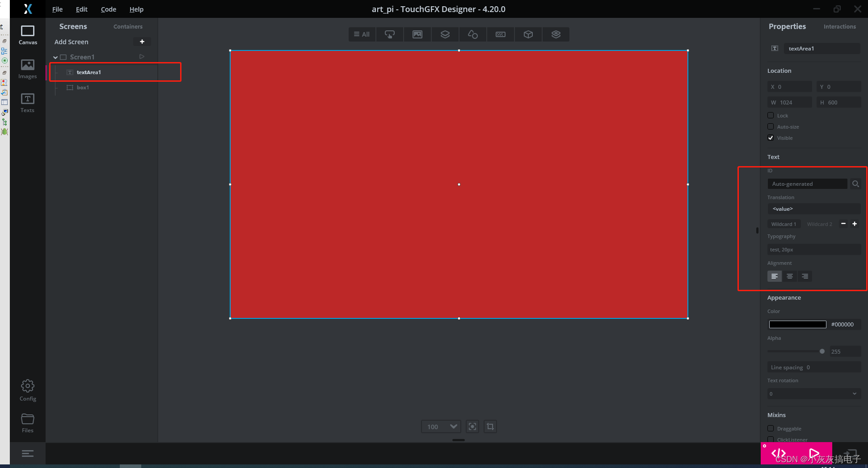Image resolution: width=868 pixels, height=468 pixels.
Task: Click the black color swatch
Action: point(797,324)
